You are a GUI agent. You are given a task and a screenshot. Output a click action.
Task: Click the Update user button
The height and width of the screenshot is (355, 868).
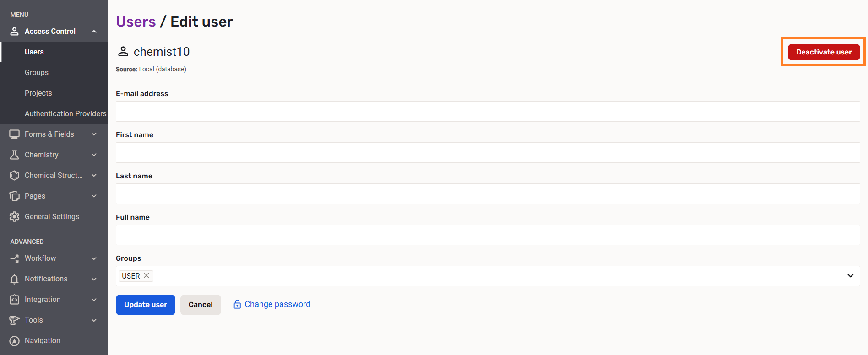point(145,305)
